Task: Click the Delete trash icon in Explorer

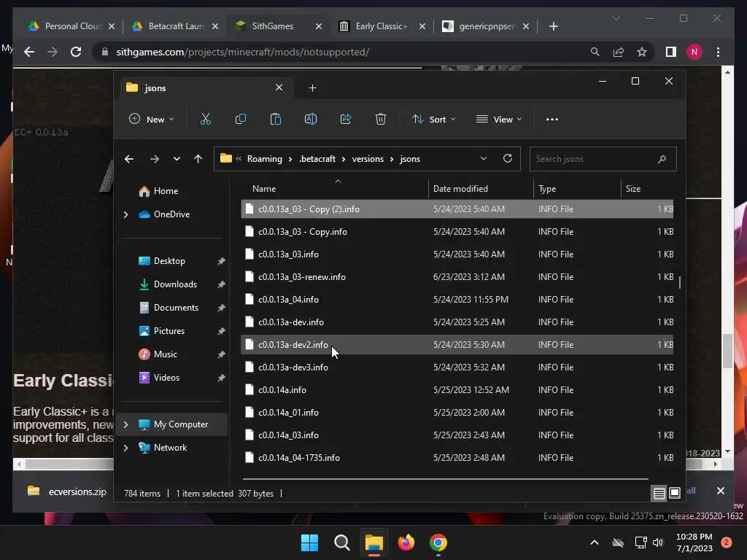Action: [380, 119]
